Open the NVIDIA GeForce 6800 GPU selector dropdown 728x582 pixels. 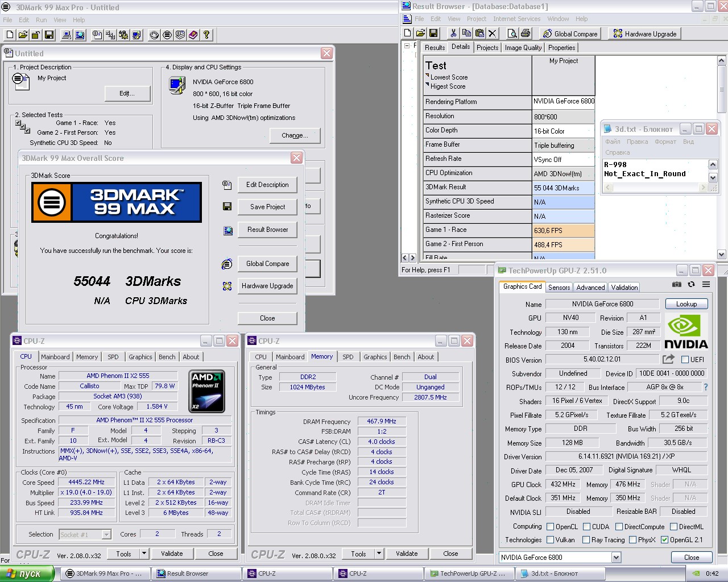coord(616,558)
